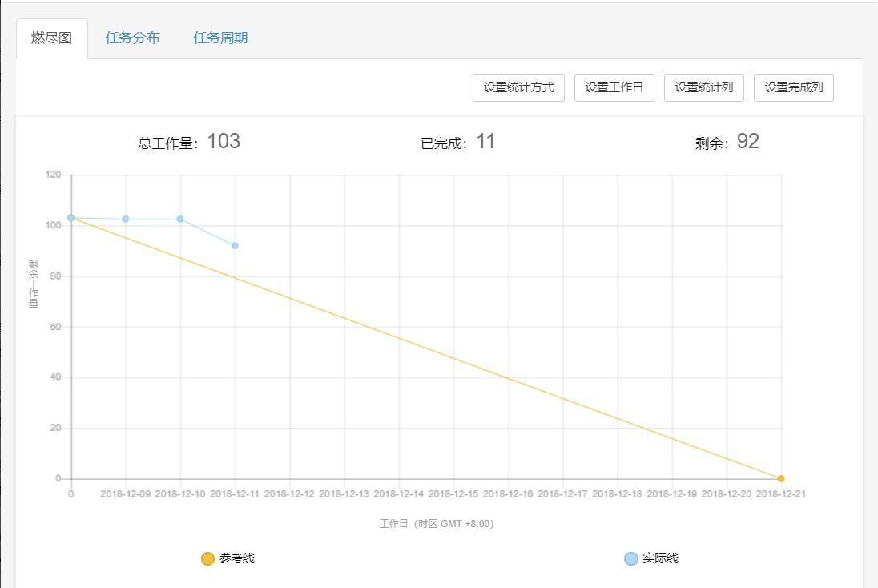
Task: Click the 2018-12-20 axis label
Action: [x=727, y=494]
